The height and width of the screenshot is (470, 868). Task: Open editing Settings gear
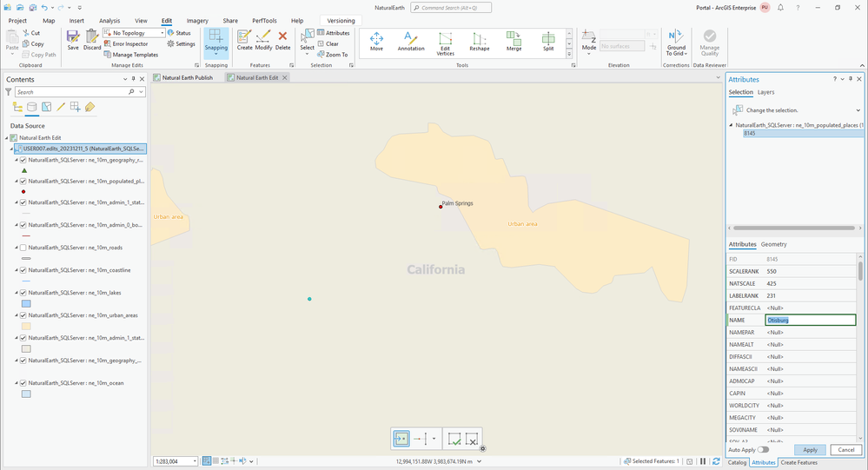click(181, 43)
